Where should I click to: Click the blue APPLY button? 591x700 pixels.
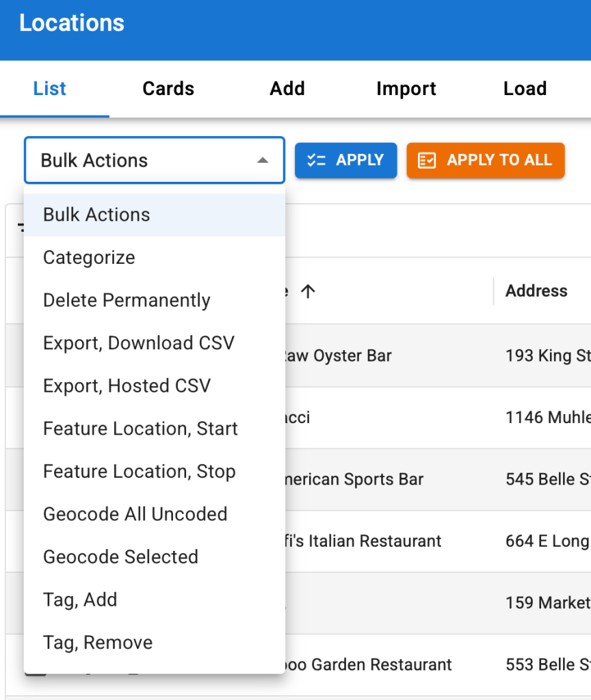pos(345,160)
